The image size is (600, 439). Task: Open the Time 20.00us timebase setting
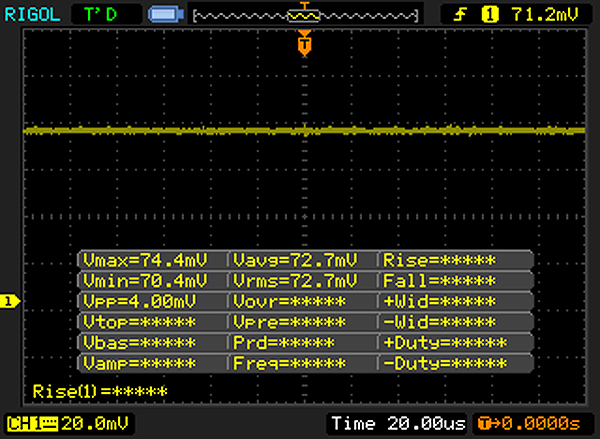(x=380, y=423)
